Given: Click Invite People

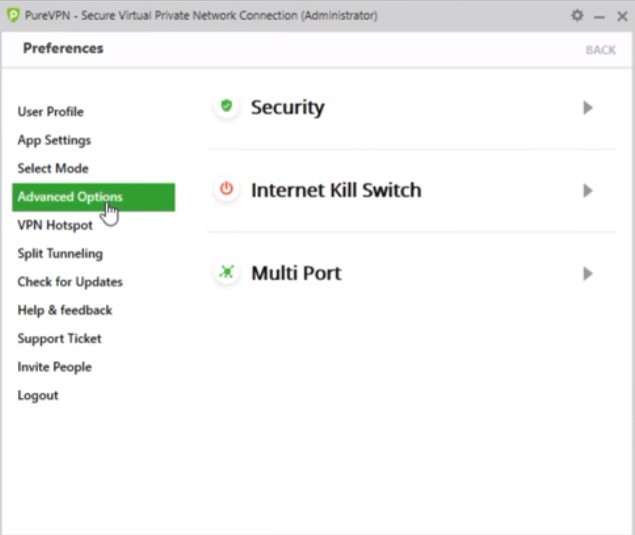Looking at the screenshot, I should pyautogui.click(x=54, y=367).
